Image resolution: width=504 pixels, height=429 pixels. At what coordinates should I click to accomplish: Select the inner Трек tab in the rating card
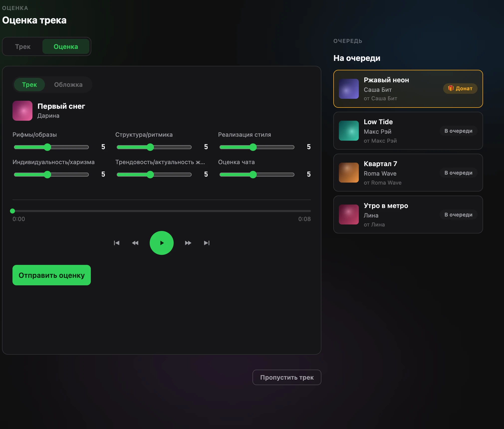[29, 85]
